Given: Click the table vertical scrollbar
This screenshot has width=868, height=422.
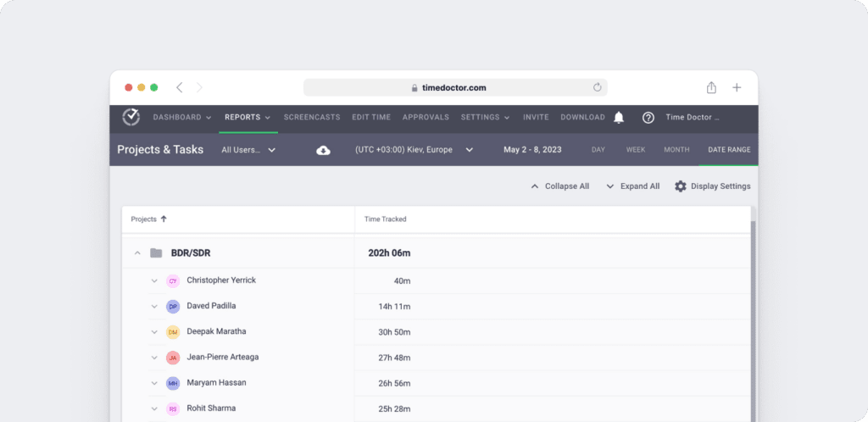Looking at the screenshot, I should (753, 321).
